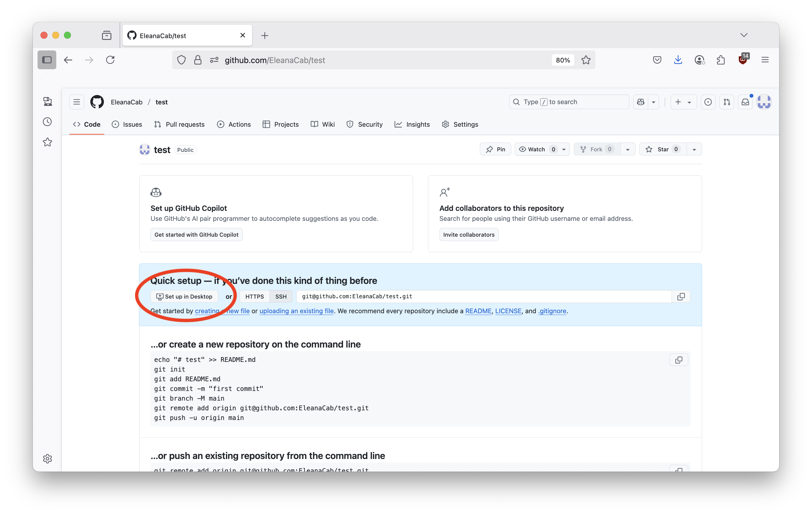Select the HTTPS protocol option
This screenshot has height=515, width=812.
pyautogui.click(x=254, y=297)
